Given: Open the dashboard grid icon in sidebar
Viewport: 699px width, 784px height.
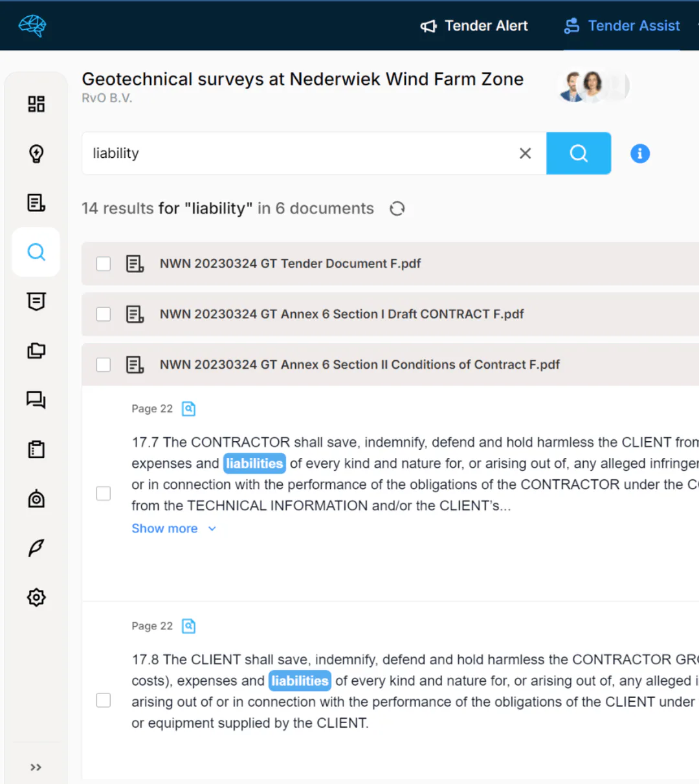Looking at the screenshot, I should tap(36, 104).
